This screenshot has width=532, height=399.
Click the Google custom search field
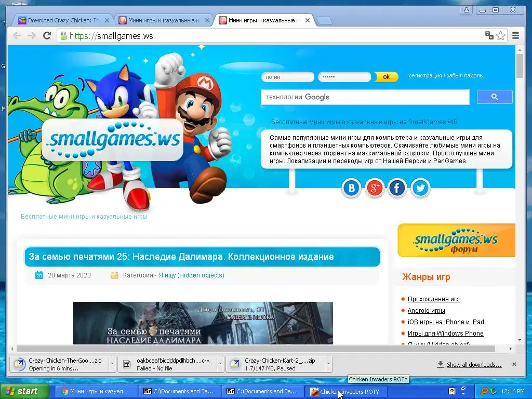pos(365,97)
